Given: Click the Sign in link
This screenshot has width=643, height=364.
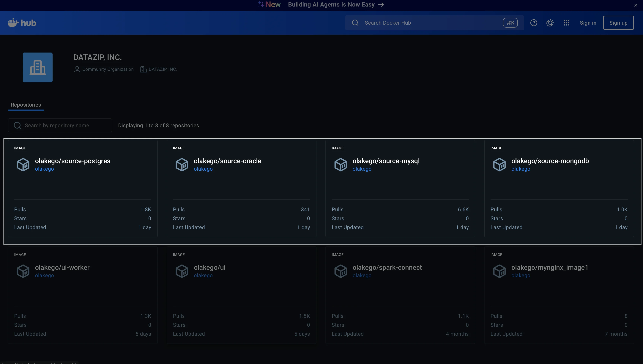Looking at the screenshot, I should click(588, 23).
